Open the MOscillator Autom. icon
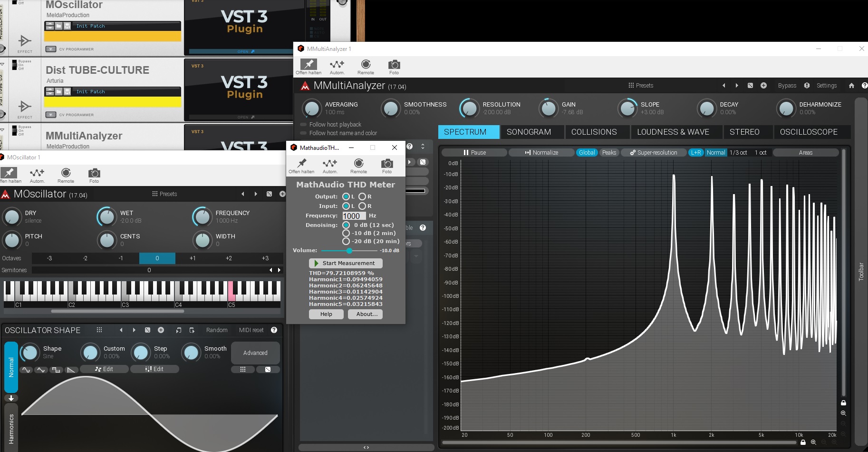 tap(37, 173)
